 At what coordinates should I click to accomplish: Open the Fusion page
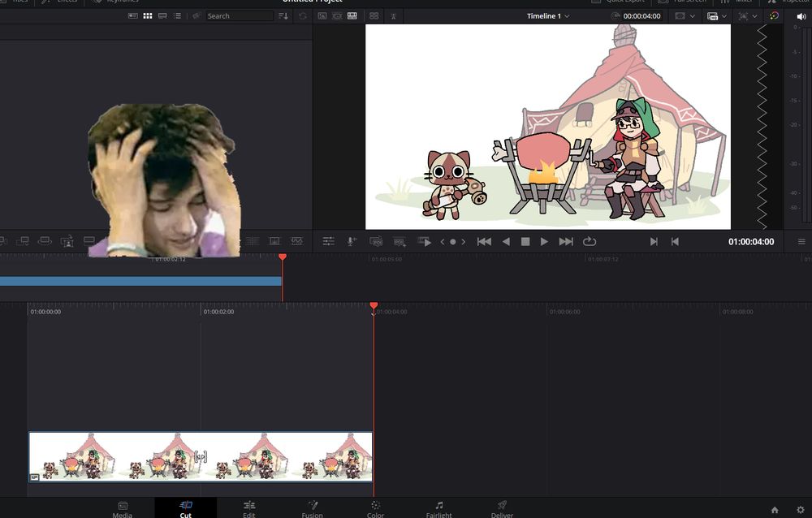(x=313, y=509)
